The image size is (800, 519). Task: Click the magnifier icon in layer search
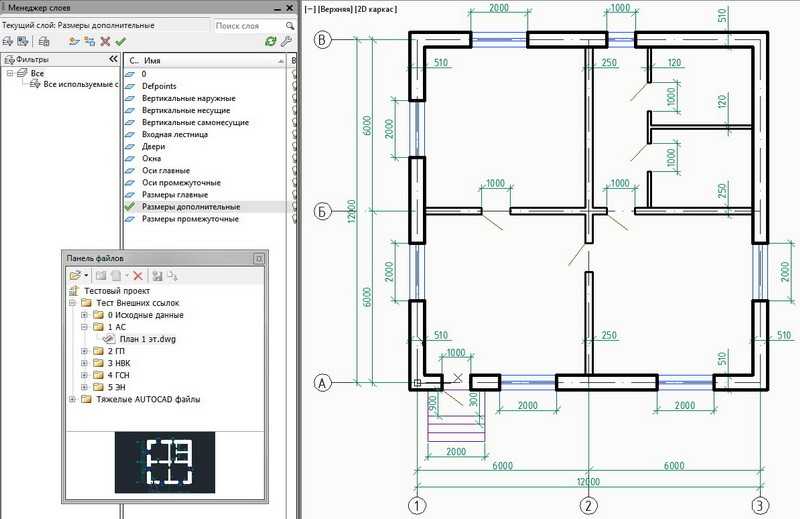290,26
